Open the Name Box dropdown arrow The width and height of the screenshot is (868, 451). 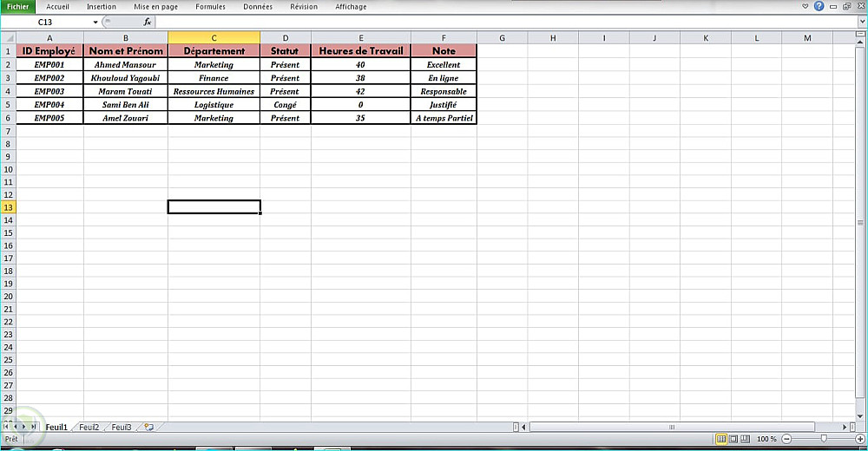95,23
